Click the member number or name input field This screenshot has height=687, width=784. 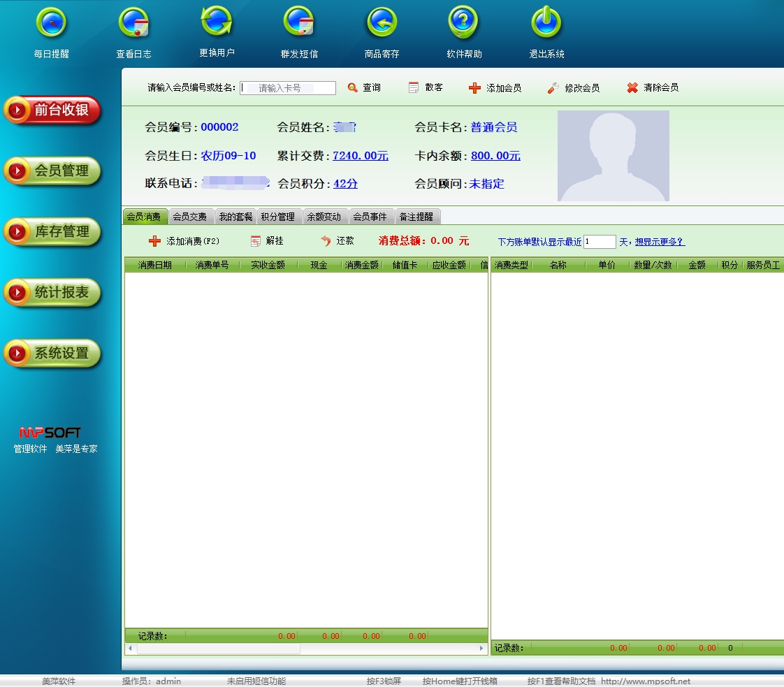(288, 88)
